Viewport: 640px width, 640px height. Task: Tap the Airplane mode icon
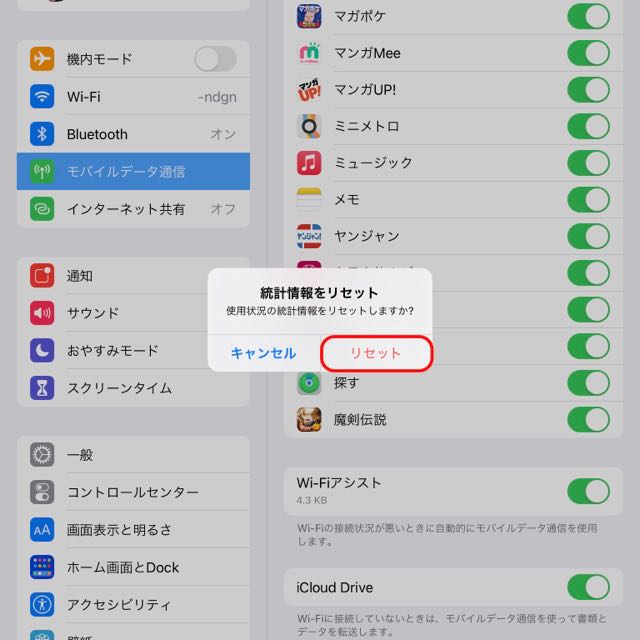[42, 59]
